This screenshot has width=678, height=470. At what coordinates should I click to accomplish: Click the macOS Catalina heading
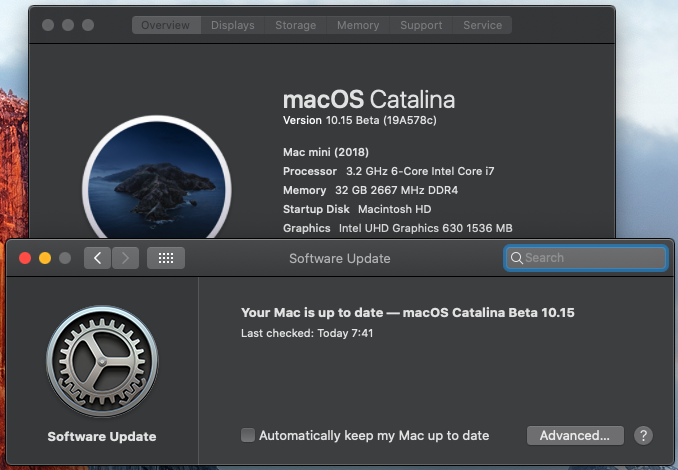[369, 99]
